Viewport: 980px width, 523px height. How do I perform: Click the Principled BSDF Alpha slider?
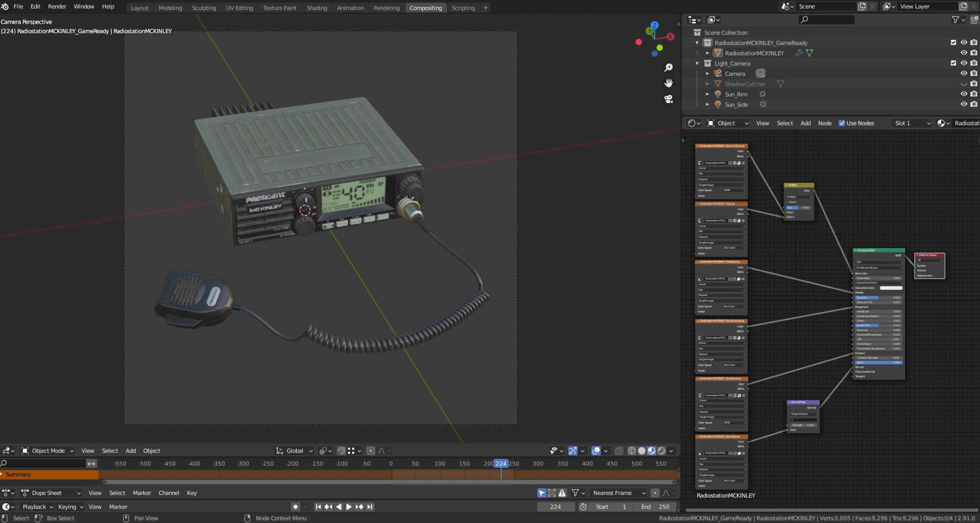[878, 362]
